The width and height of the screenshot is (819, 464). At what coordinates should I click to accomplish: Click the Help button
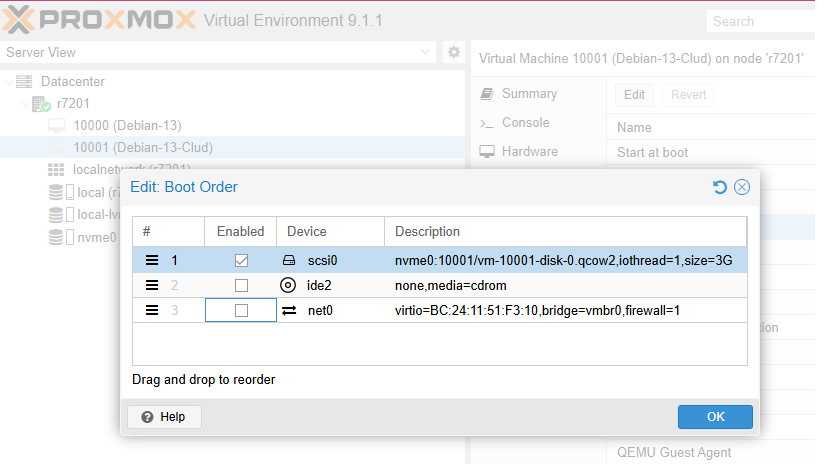pos(164,417)
